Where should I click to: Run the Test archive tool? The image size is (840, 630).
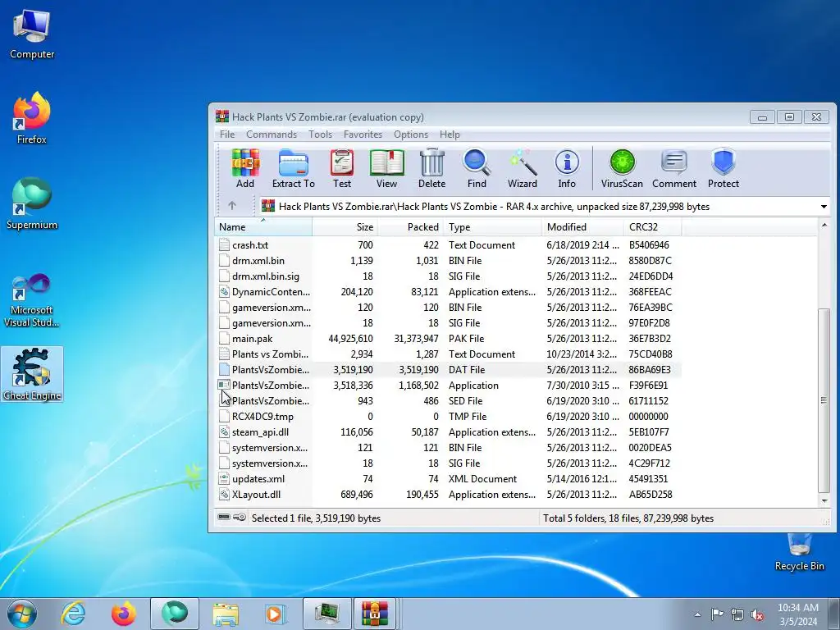point(342,168)
